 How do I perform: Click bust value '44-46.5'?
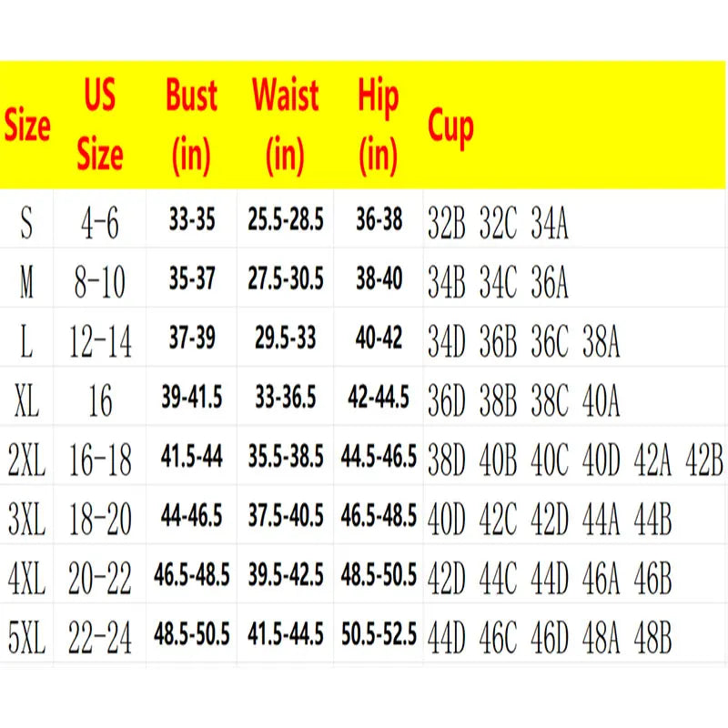[192, 515]
